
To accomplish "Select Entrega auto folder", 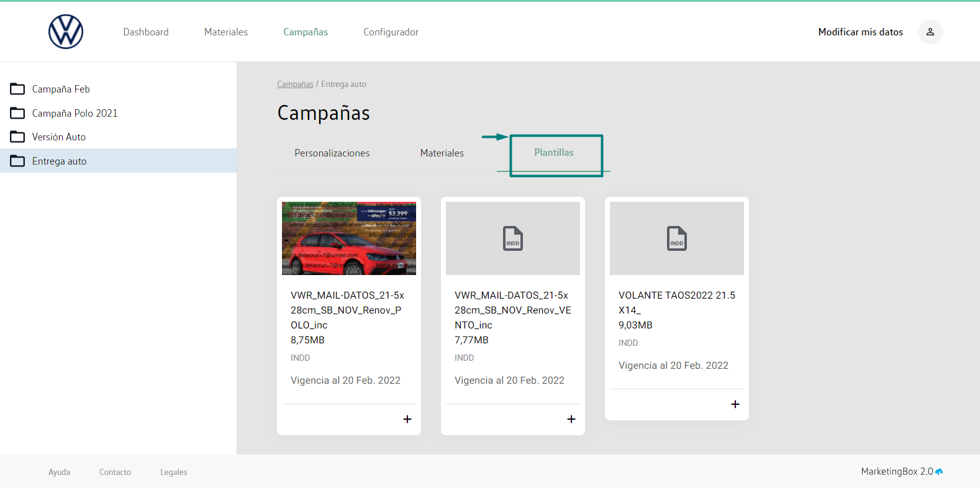I will (x=118, y=161).
